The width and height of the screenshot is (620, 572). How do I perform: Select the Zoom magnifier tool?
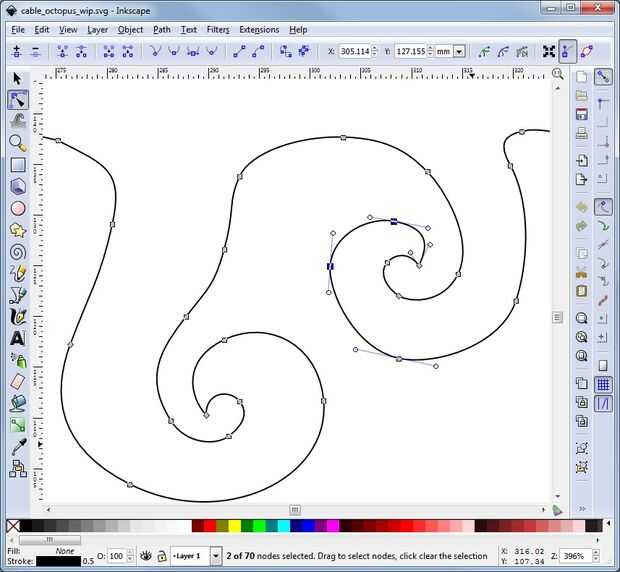tap(17, 143)
